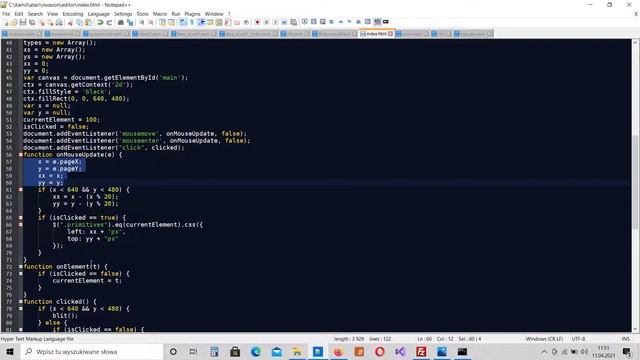The image size is (640, 360).
Task: Open Find with the binoculars toolbar icon
Action: pos(121,22)
